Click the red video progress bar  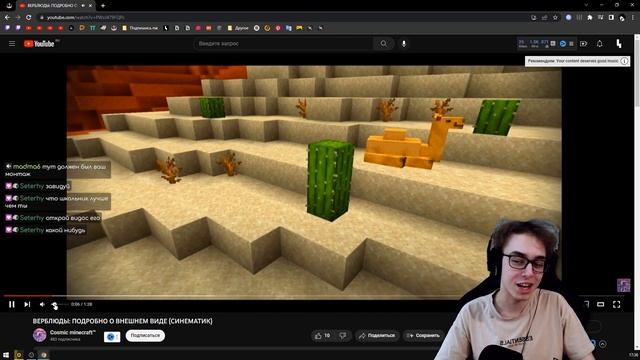pos(28,296)
